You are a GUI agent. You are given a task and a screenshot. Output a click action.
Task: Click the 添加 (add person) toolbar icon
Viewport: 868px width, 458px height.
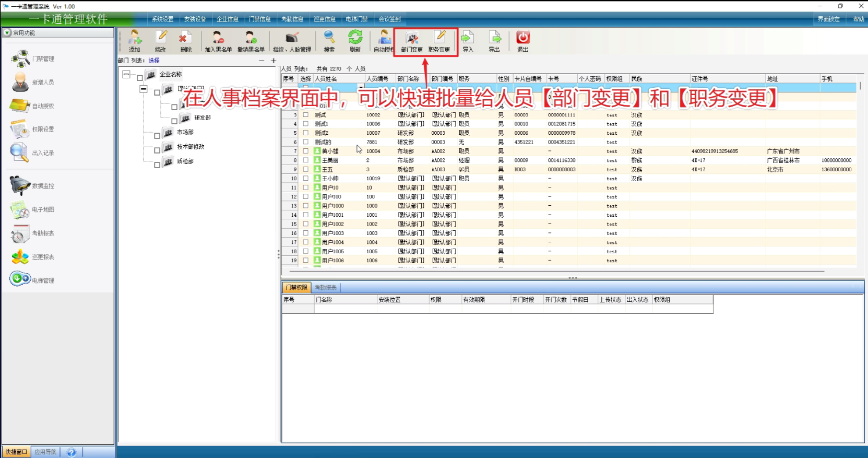tap(135, 41)
